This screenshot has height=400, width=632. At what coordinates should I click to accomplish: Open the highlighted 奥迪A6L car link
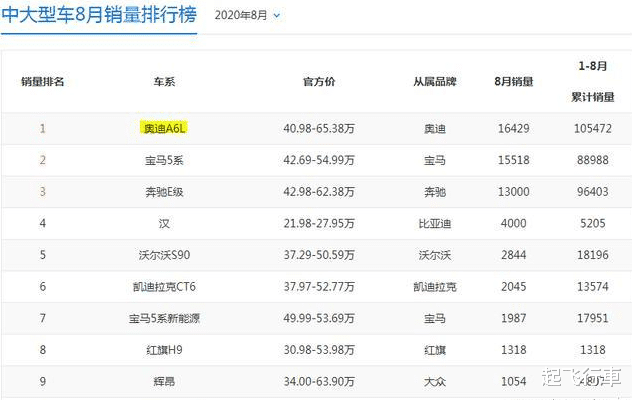coord(164,129)
